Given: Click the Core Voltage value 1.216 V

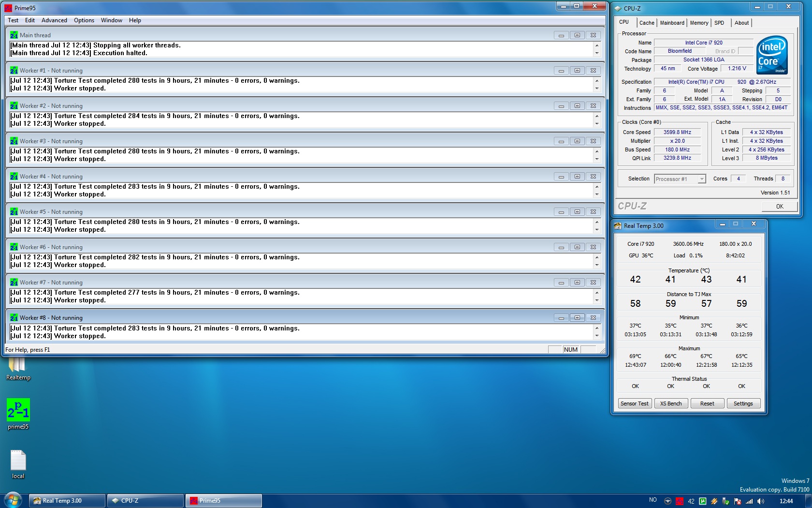Looking at the screenshot, I should click(737, 69).
